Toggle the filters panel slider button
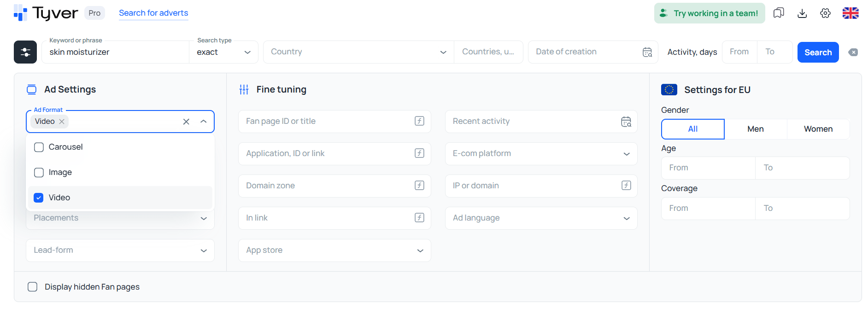 [25, 52]
